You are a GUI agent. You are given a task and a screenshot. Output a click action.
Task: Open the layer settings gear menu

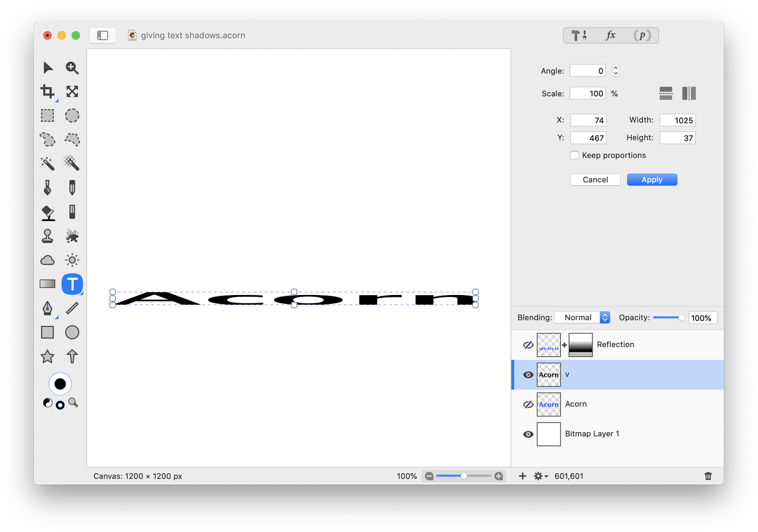click(x=541, y=476)
